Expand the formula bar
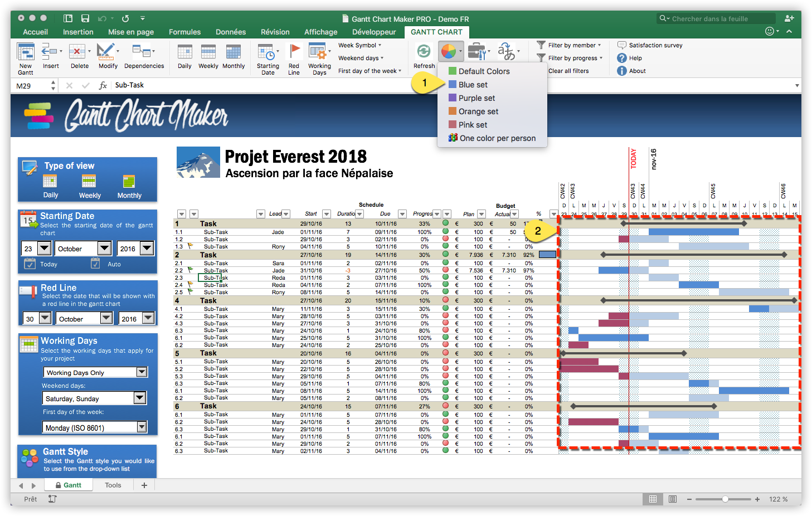 click(x=797, y=85)
